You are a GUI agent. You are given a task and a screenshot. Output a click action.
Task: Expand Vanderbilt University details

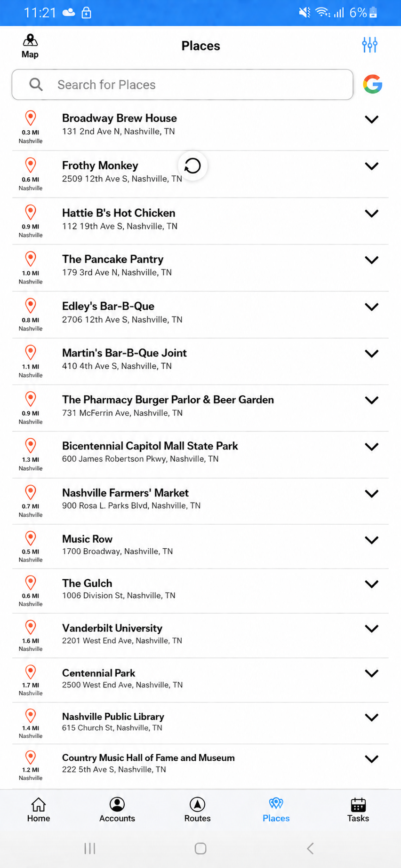tap(371, 629)
